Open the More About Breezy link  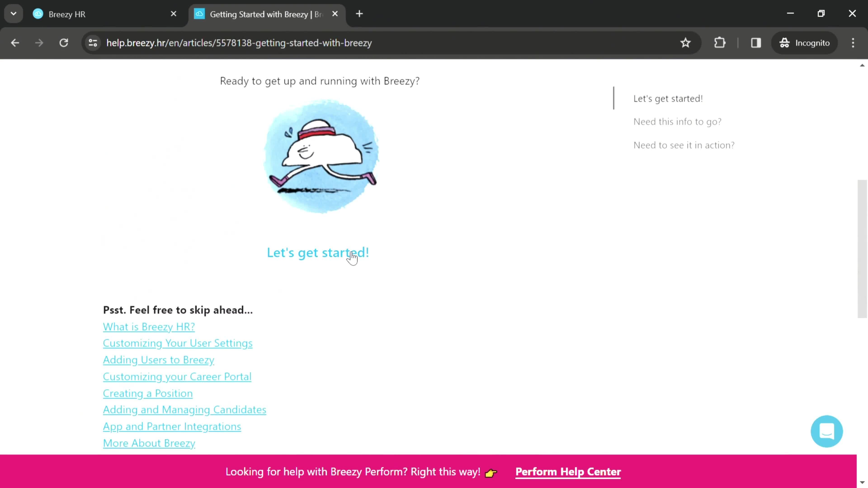click(x=149, y=443)
